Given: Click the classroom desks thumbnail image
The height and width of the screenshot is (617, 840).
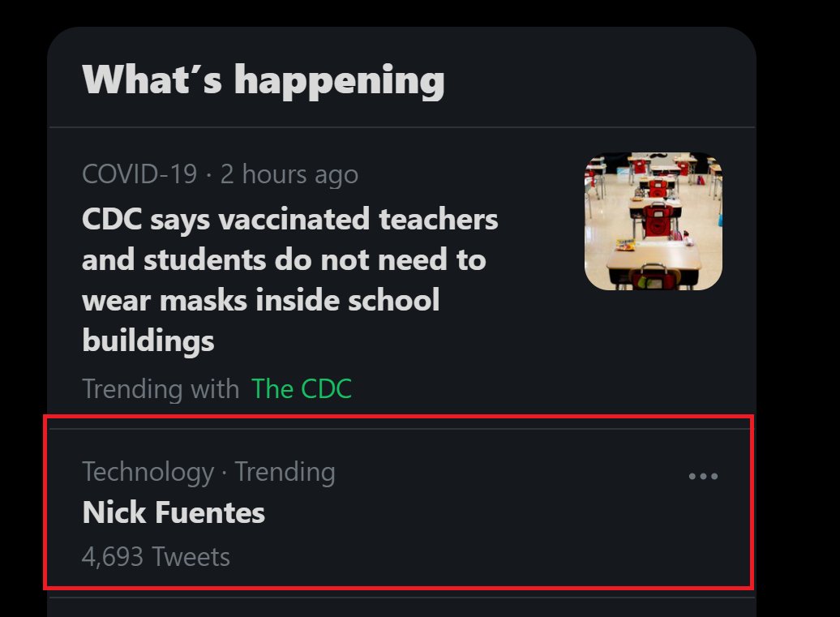Looking at the screenshot, I should coord(653,221).
